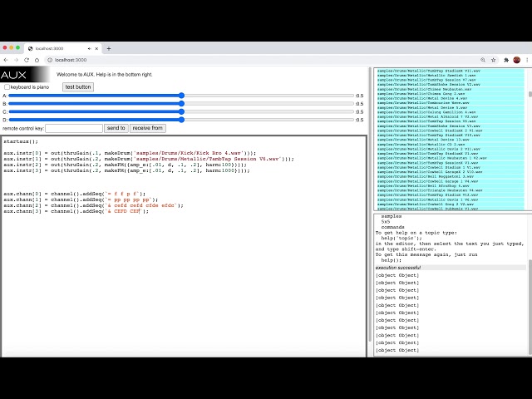This screenshot has height=399, width=532.
Task: Click the slider A handle
Action: [x=181, y=96]
